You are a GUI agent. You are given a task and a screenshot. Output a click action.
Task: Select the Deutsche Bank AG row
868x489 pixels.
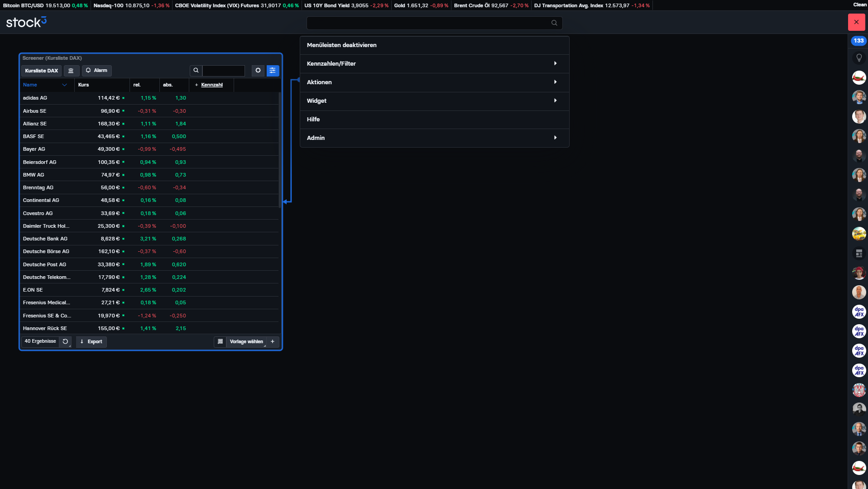click(x=149, y=239)
